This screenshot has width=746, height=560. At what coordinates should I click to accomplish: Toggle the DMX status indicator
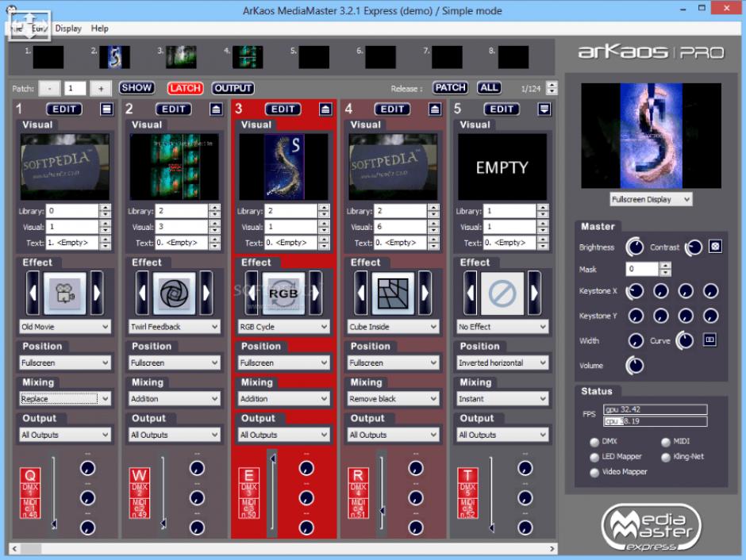(594, 442)
